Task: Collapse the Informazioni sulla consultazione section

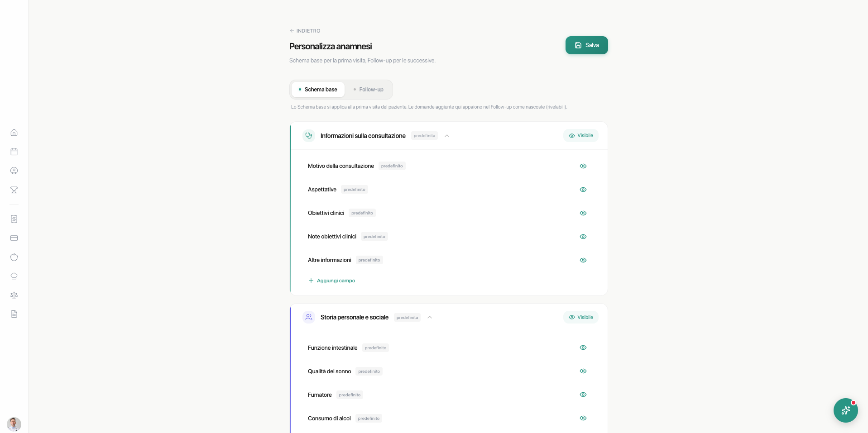Action: [447, 136]
